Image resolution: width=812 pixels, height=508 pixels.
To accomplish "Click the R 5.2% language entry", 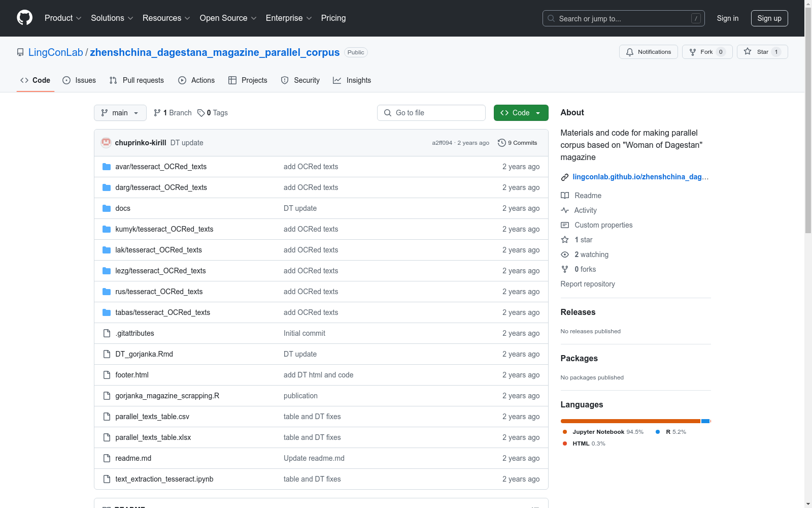I will (671, 432).
